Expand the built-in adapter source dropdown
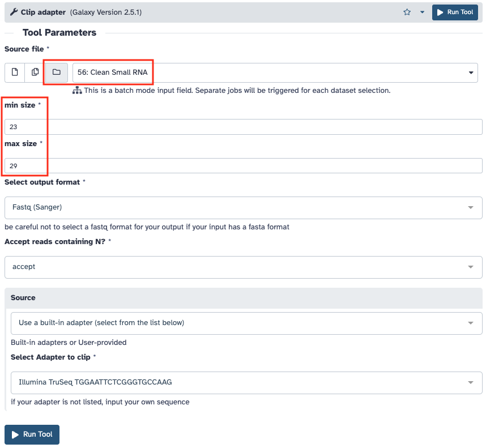 246,323
